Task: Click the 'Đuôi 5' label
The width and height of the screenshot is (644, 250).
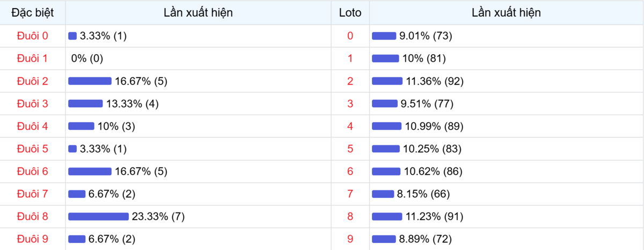Action: click(32, 149)
